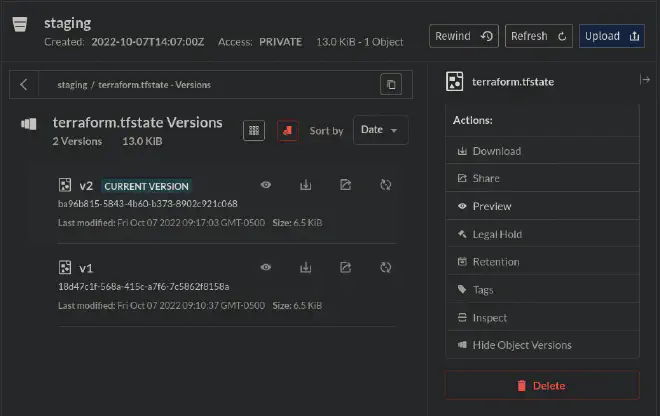
Task: Select the v2 file icon
Action: [x=65, y=185]
